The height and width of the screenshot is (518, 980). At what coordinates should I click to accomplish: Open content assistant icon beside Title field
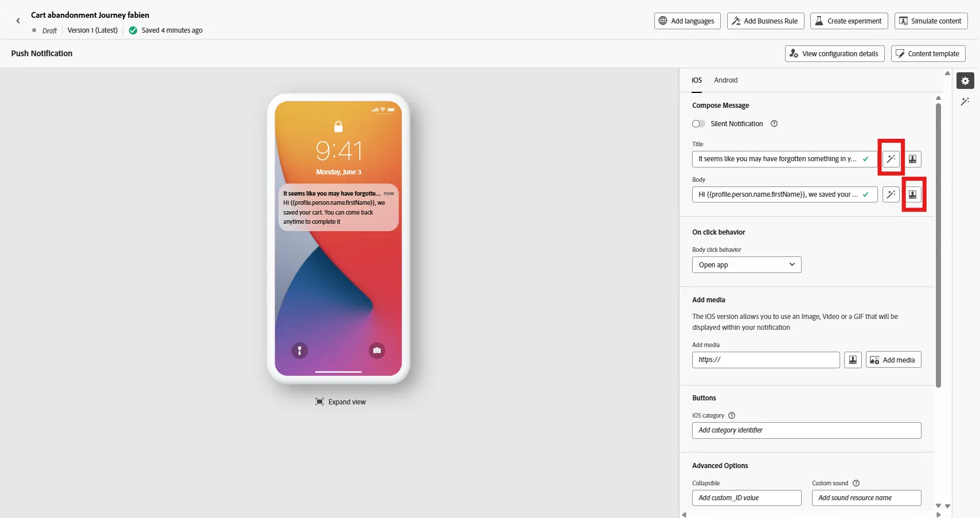tap(891, 159)
